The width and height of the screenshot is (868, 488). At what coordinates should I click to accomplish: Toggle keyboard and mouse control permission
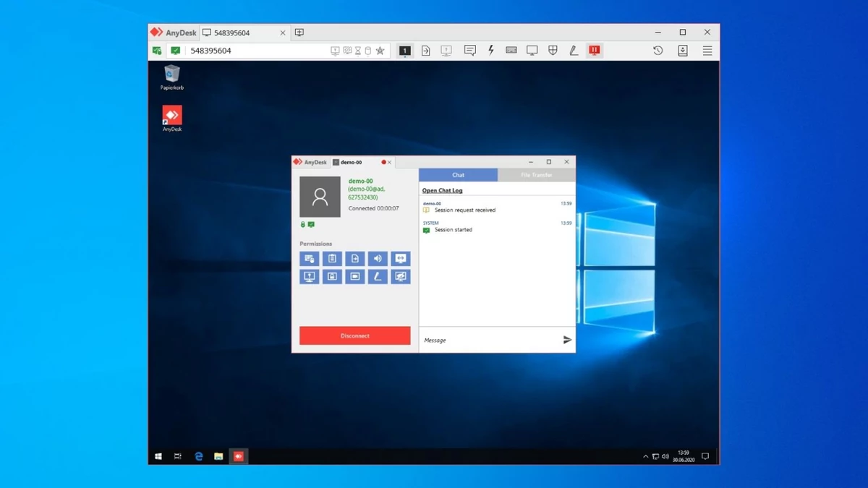coord(310,258)
